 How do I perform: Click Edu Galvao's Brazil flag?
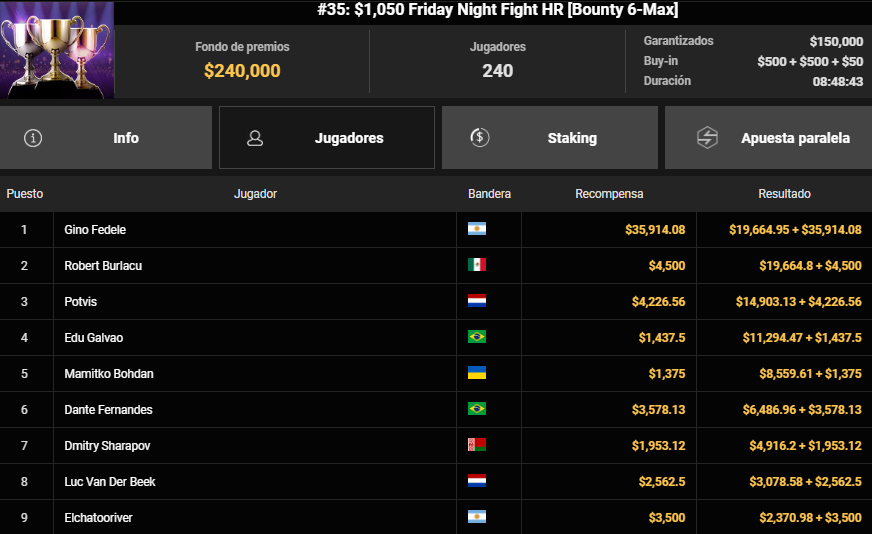click(x=477, y=337)
